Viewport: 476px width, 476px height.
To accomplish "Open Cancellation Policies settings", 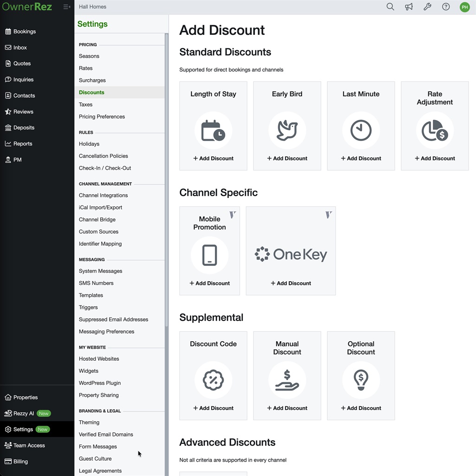I will [104, 156].
